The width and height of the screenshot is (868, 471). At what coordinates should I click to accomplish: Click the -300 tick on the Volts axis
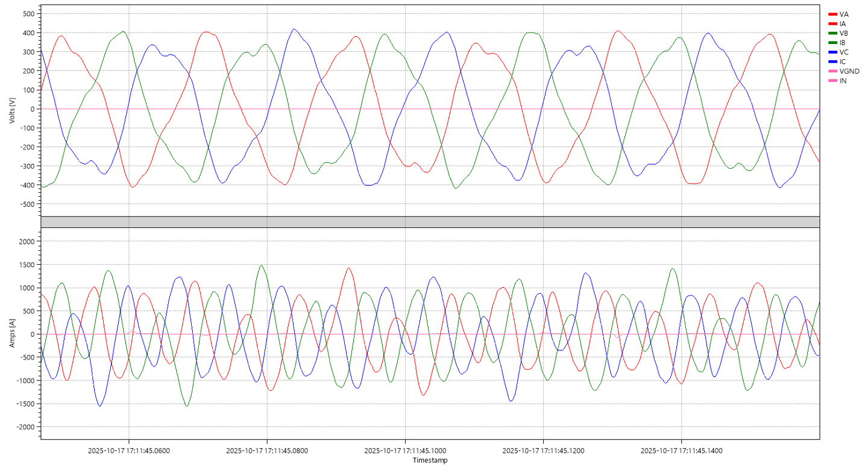point(28,166)
